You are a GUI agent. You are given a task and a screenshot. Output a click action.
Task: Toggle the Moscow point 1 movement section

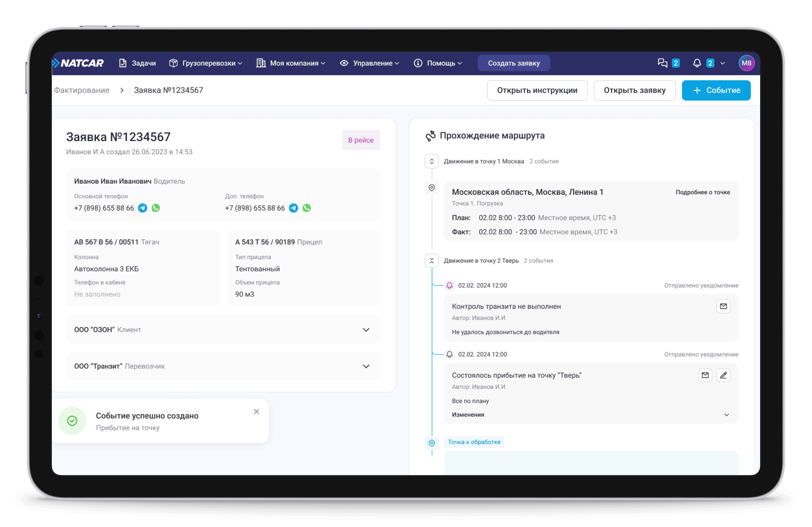[432, 161]
